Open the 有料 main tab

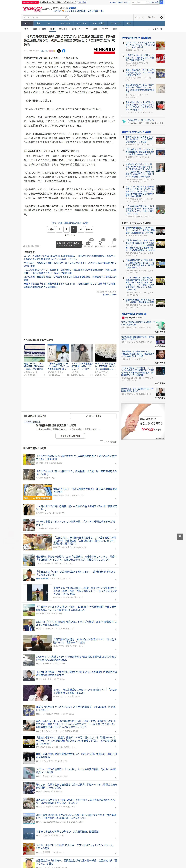(x=128, y=24)
